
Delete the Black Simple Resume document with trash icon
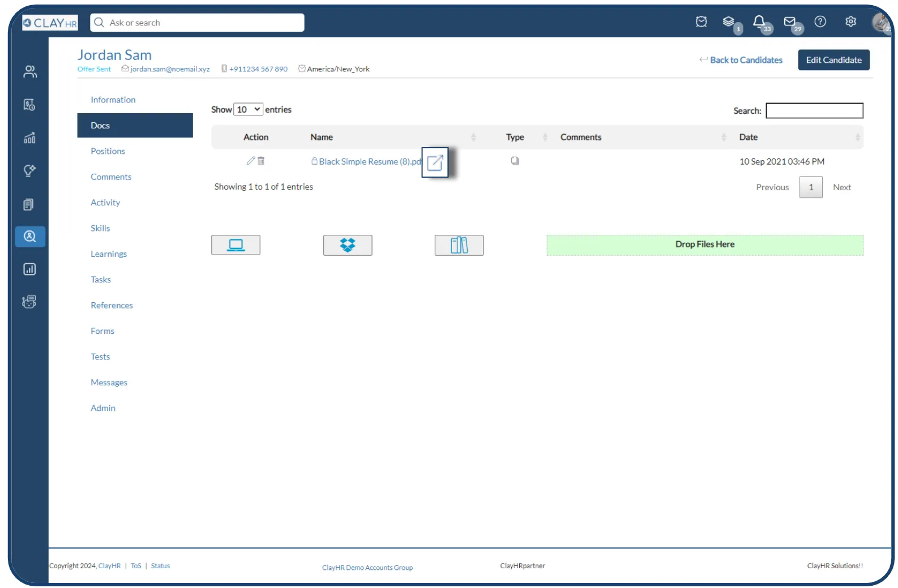tap(261, 161)
